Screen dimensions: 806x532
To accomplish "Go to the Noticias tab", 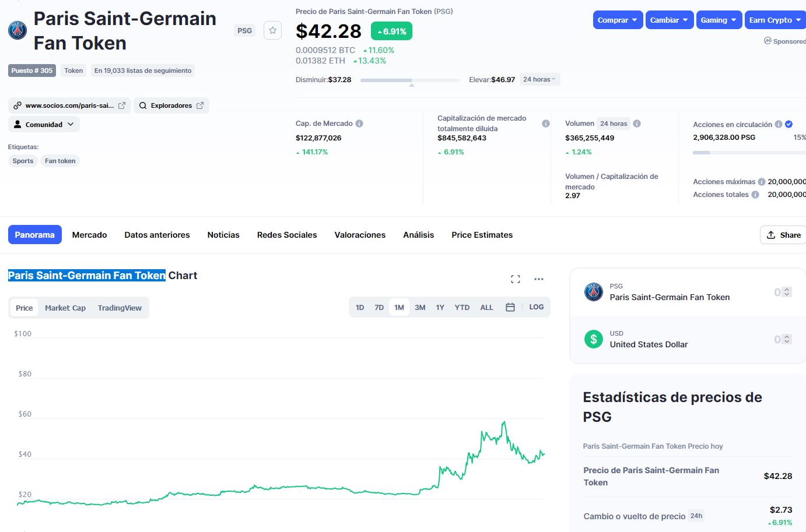I will 223,235.
